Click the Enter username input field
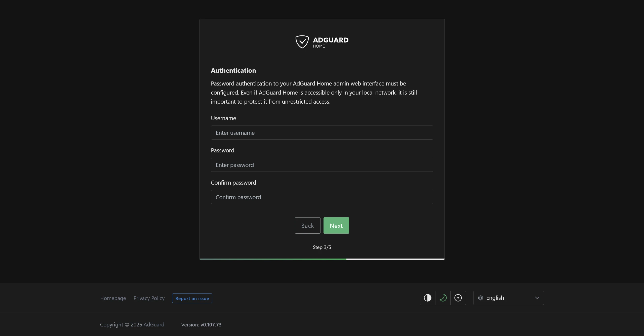The width and height of the screenshot is (644, 336). [322, 133]
